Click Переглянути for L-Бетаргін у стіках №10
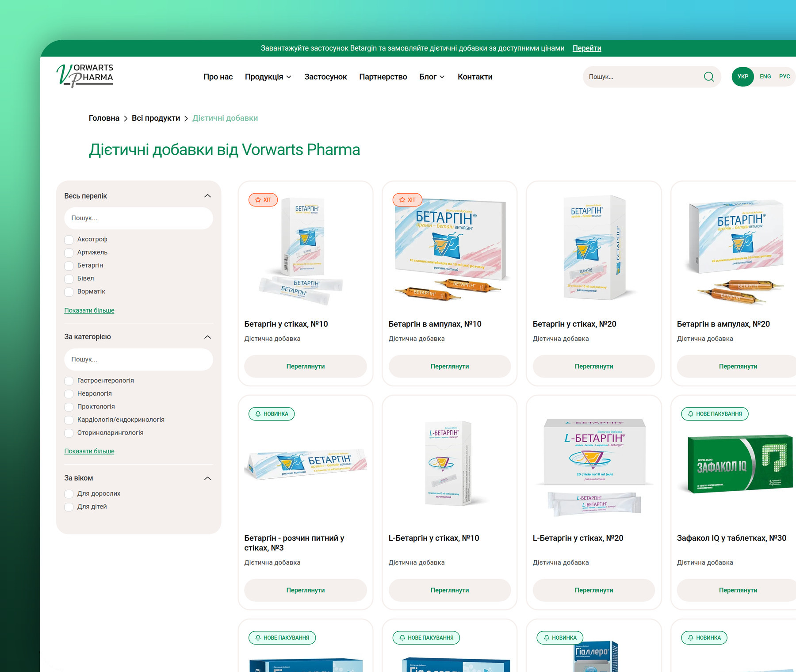This screenshot has width=796, height=672. point(450,590)
